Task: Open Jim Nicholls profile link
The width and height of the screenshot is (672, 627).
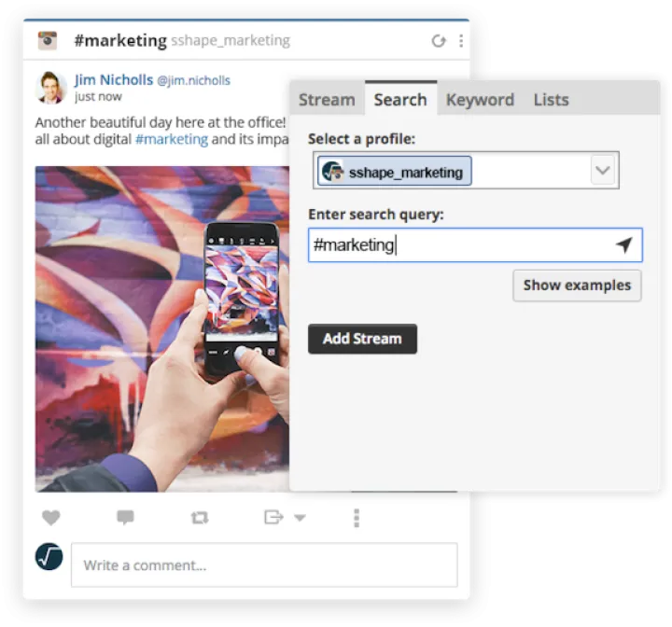Action: click(x=114, y=79)
